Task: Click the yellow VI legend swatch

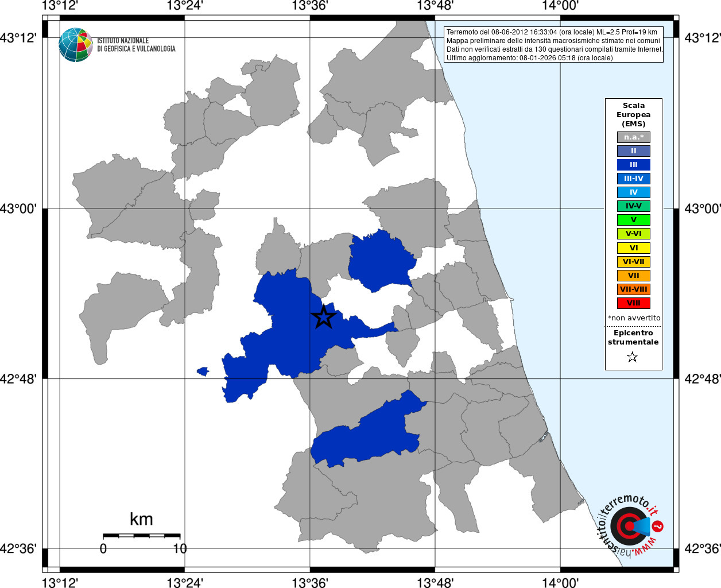Action: 634,248
